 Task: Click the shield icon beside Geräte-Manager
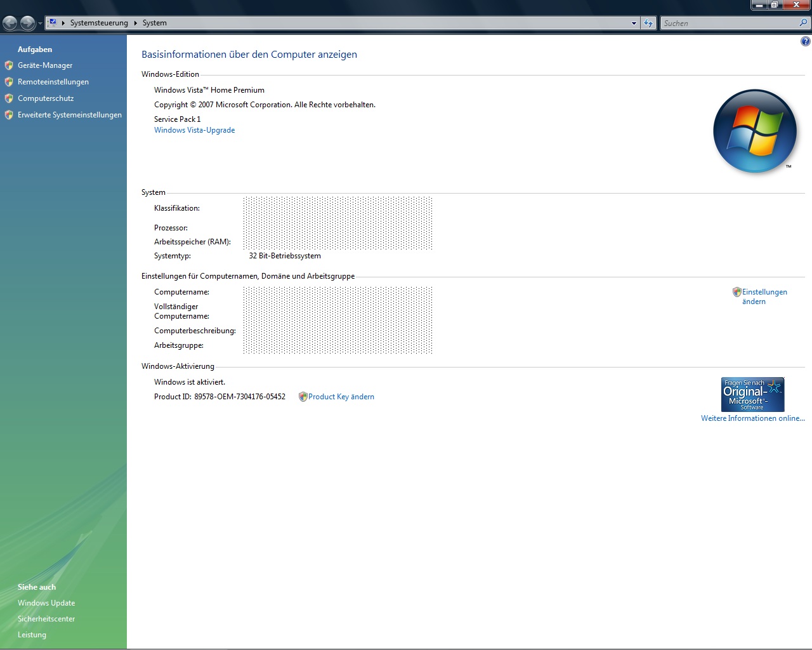pyautogui.click(x=9, y=65)
